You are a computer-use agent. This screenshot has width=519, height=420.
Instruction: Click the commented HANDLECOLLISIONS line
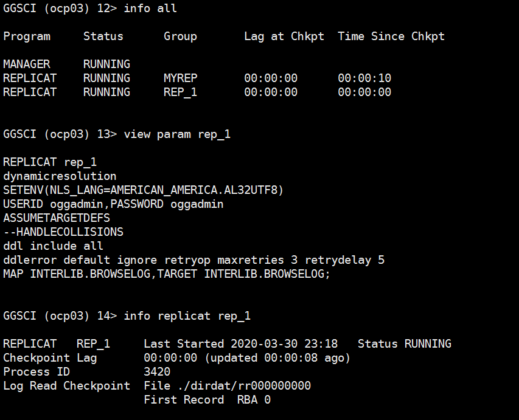tap(63, 232)
